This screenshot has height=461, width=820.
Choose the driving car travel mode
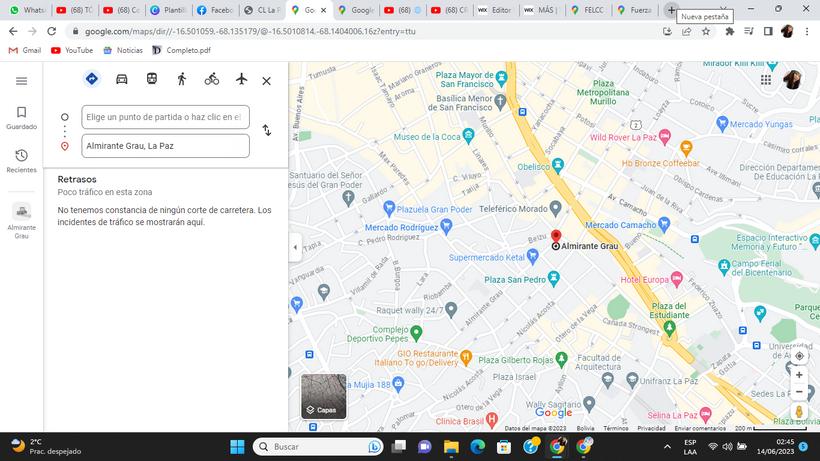(x=122, y=79)
